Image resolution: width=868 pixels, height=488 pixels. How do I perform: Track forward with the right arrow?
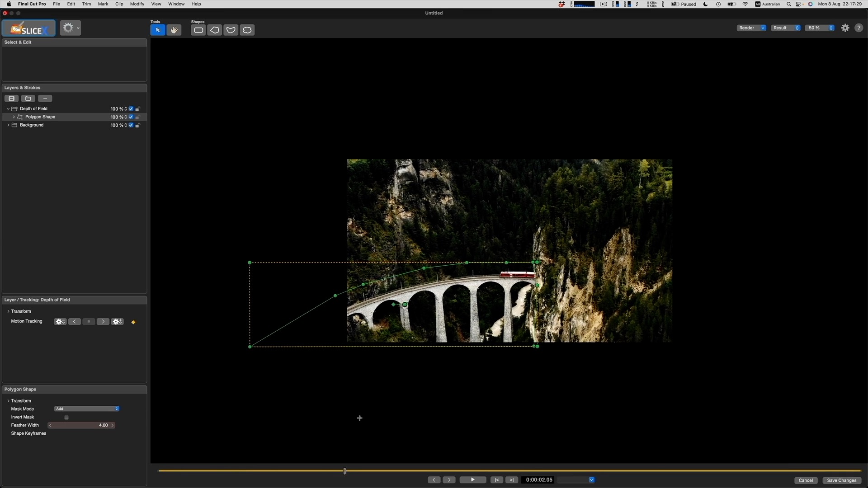click(x=103, y=322)
